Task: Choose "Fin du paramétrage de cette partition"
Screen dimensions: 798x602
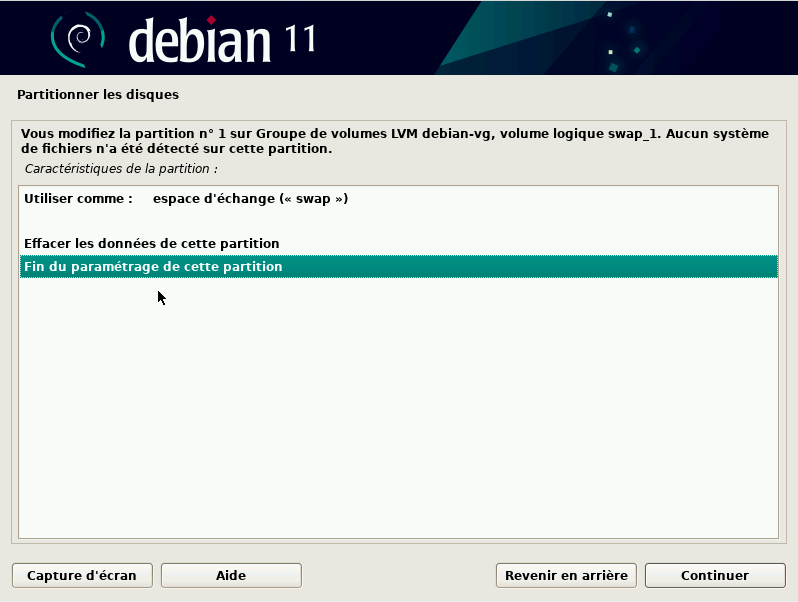Action: click(x=153, y=267)
